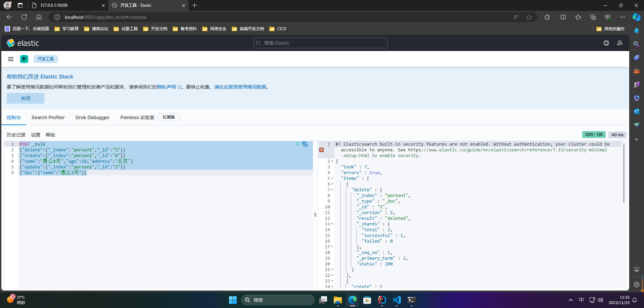The width and height of the screenshot is (644, 308).
Task: Collapse the "_shards" object at line 13
Action: 332,224
